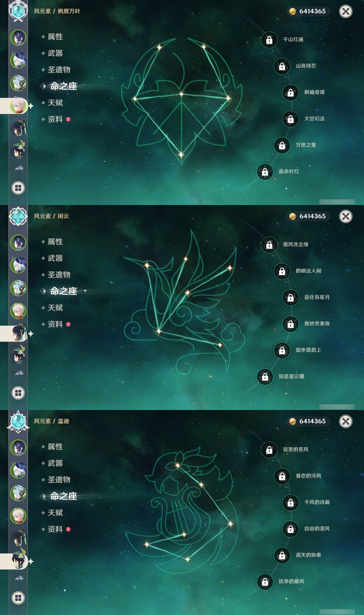
Task: Open the 借风洗尘缘 locked constellation node
Action: click(x=269, y=245)
